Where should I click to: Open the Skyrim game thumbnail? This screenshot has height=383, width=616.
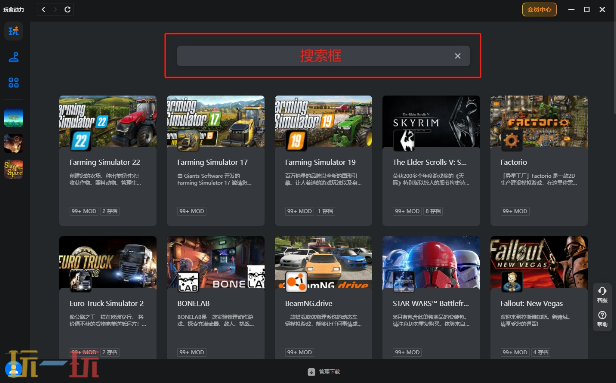point(431,121)
